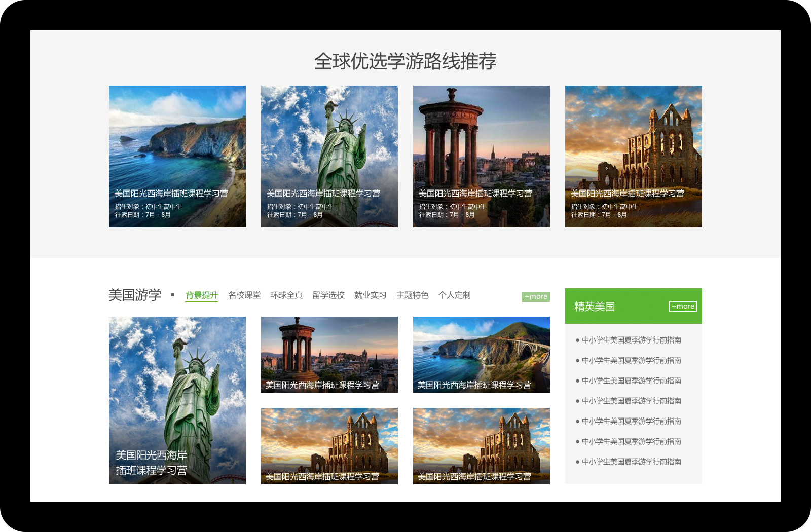This screenshot has height=532, width=811.
Task: Click the +more button in 精英美国 header
Action: click(683, 307)
